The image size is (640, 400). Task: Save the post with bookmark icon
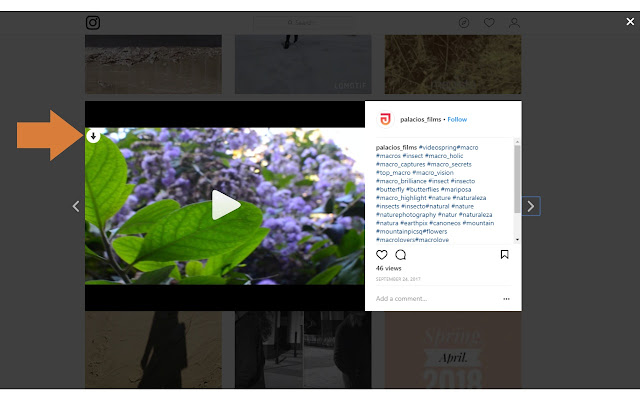[x=504, y=255]
